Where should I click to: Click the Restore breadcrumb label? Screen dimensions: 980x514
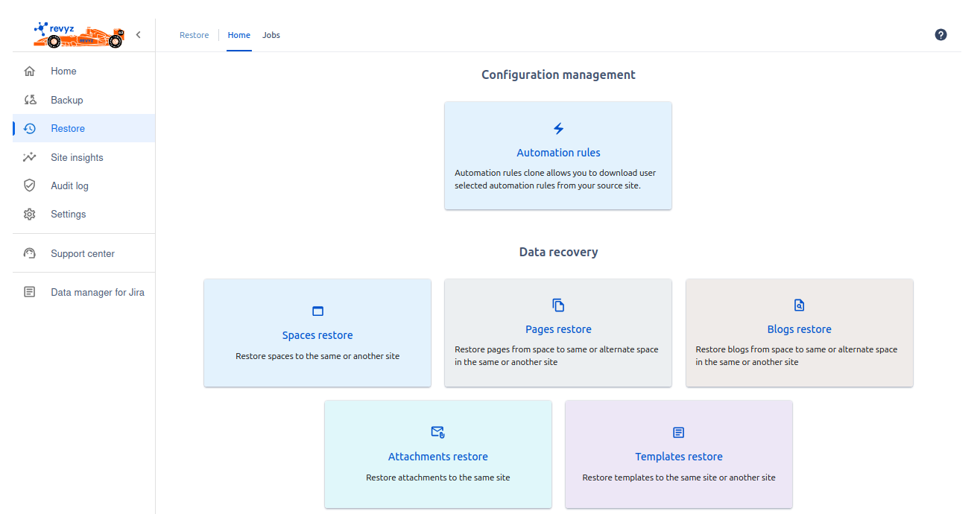[x=194, y=35]
